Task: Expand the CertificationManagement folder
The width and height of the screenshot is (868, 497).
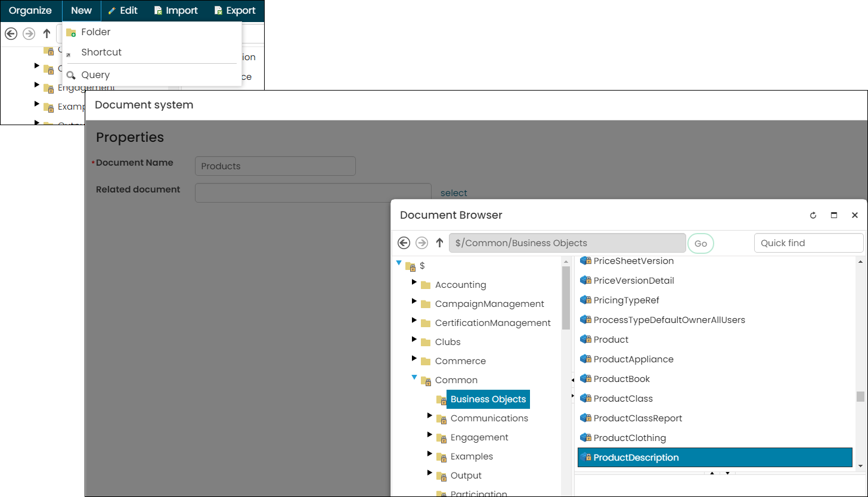Action: (x=414, y=320)
